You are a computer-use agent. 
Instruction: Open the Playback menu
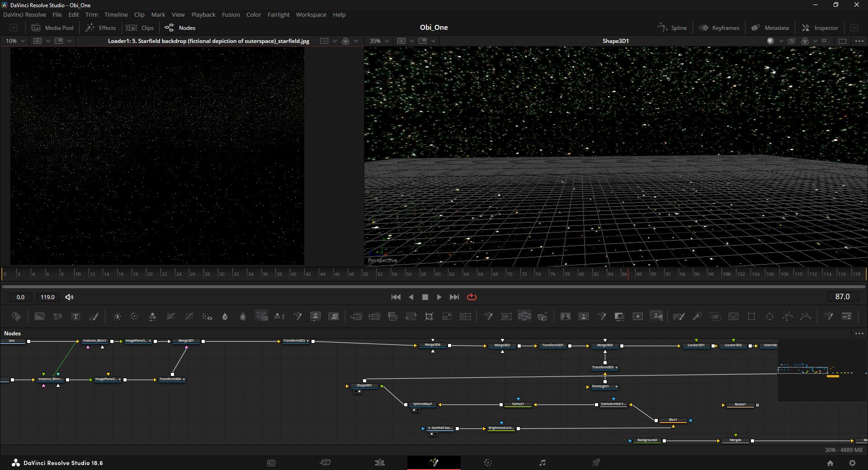point(203,14)
